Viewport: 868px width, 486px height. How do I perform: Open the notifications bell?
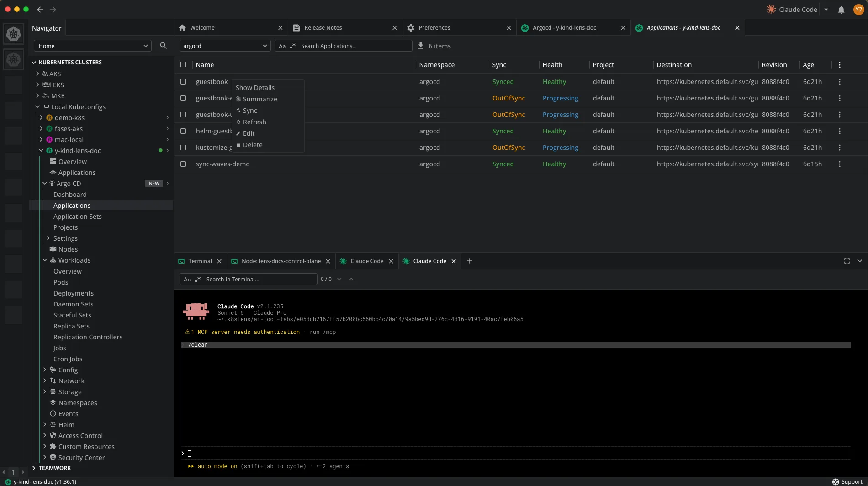coord(841,10)
